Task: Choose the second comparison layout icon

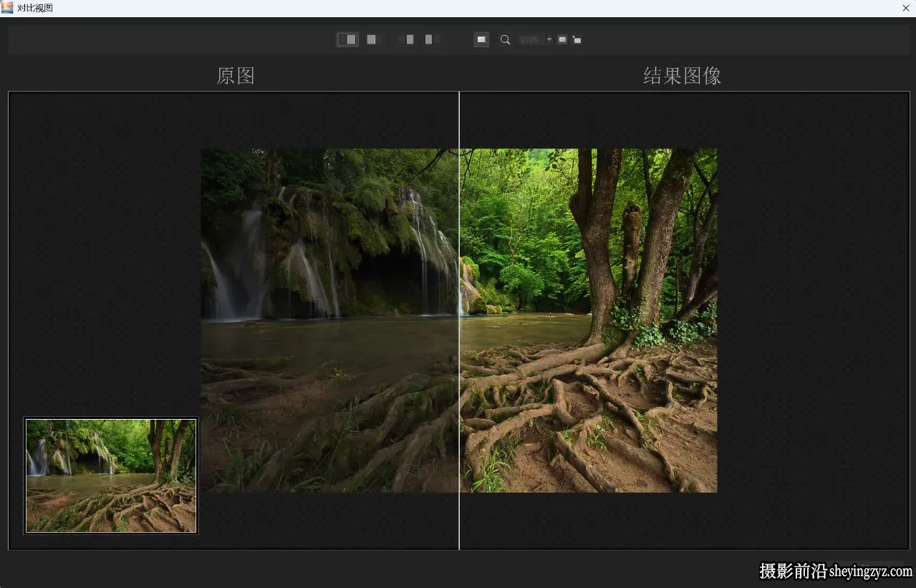Action: pos(374,39)
